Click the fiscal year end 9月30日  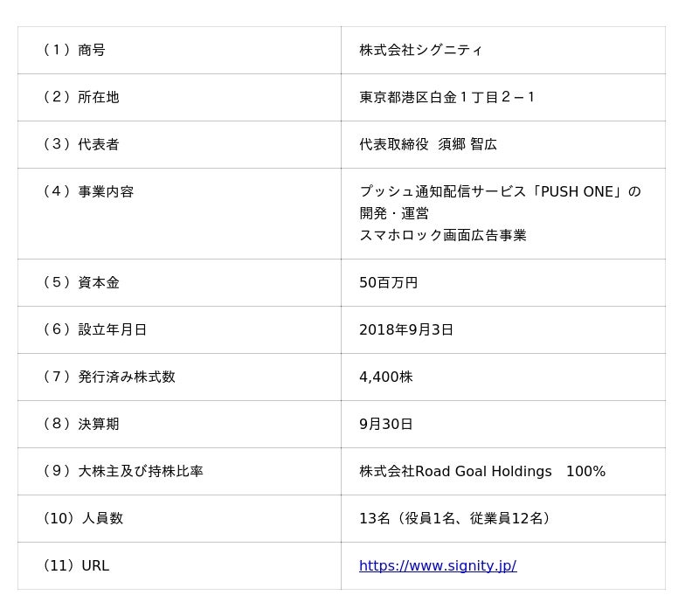click(x=385, y=425)
